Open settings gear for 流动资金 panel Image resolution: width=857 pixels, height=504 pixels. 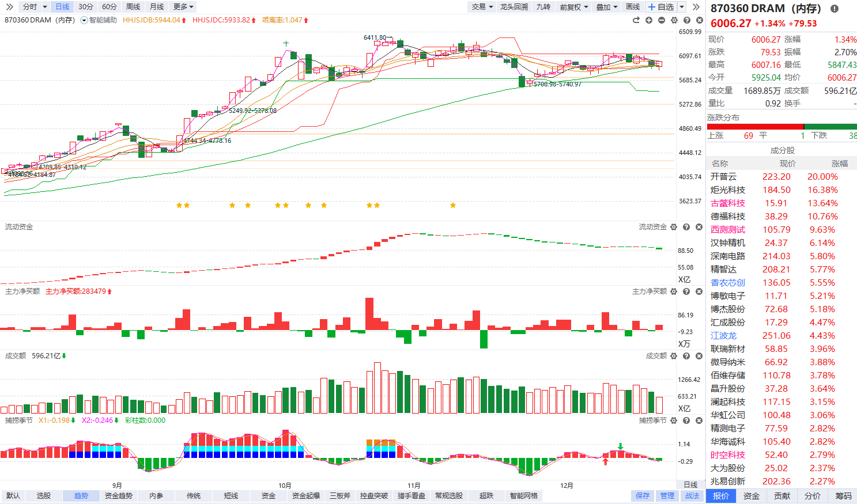(674, 227)
